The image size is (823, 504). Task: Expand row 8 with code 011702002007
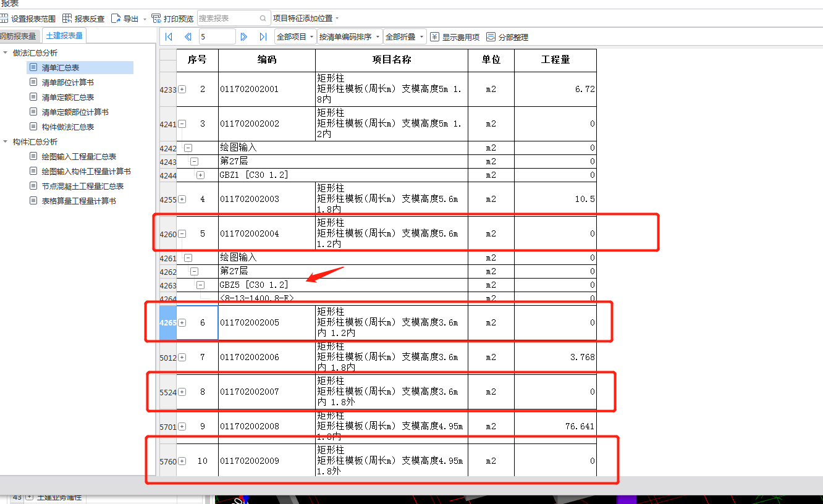point(182,392)
